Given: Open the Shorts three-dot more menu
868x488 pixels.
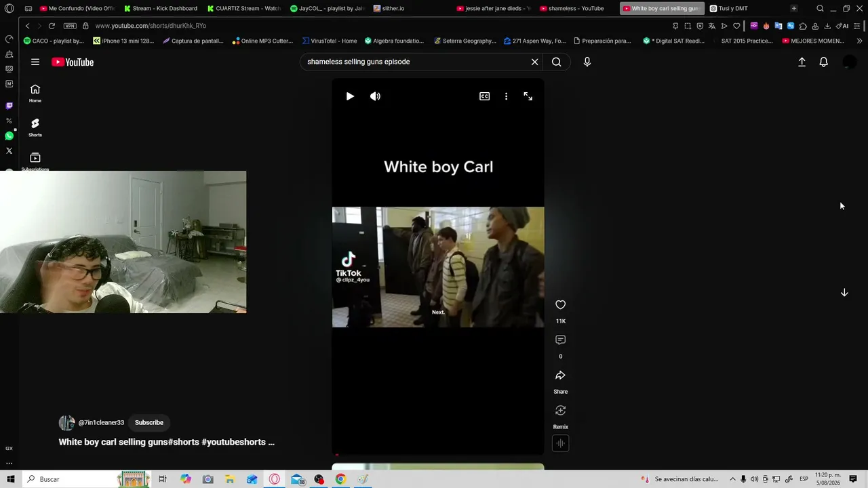Looking at the screenshot, I should 506,96.
